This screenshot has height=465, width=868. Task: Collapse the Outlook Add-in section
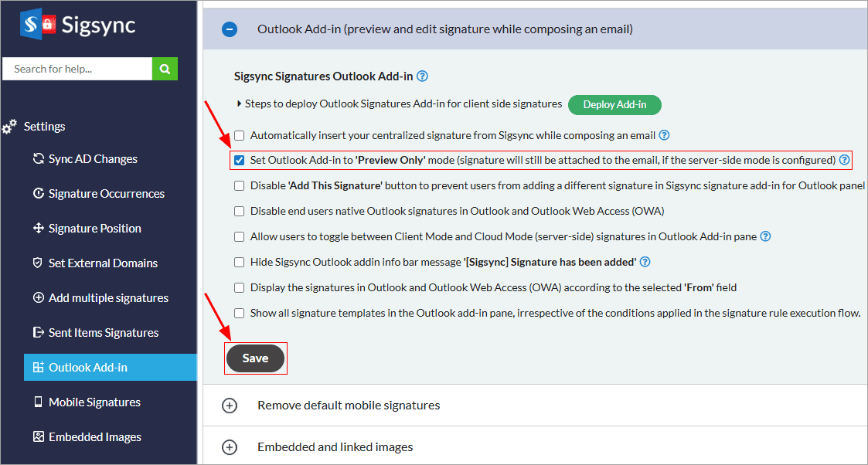230,29
